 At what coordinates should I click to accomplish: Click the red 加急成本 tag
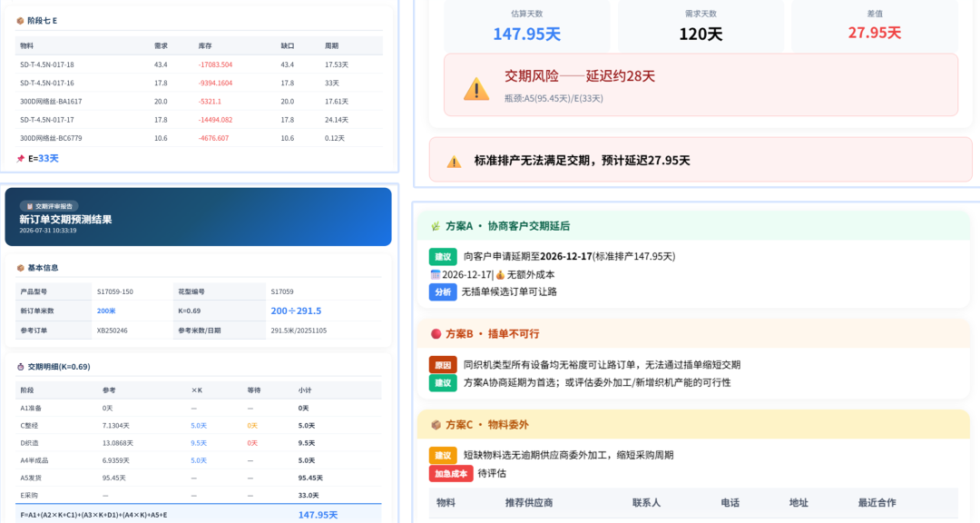pyautogui.click(x=451, y=474)
